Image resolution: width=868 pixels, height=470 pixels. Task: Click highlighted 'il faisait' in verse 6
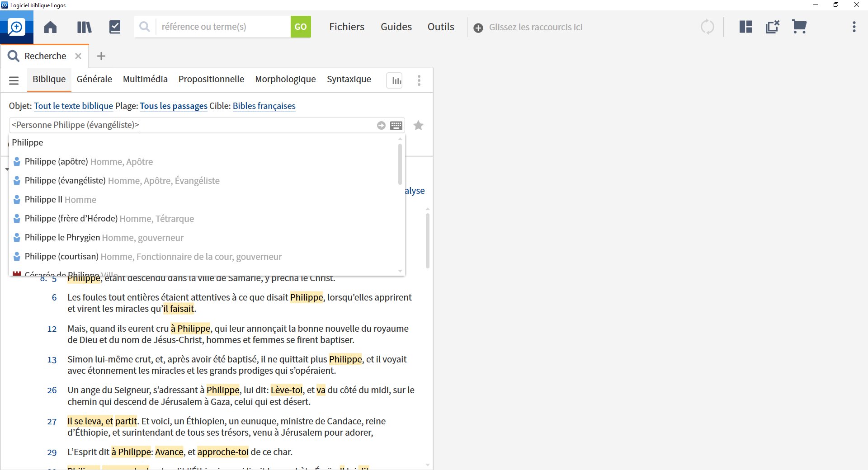tap(179, 309)
